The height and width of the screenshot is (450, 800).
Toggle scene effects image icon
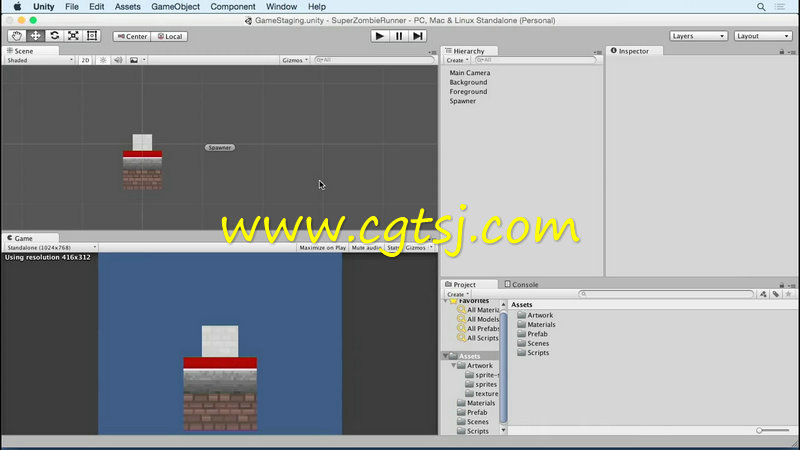click(134, 60)
